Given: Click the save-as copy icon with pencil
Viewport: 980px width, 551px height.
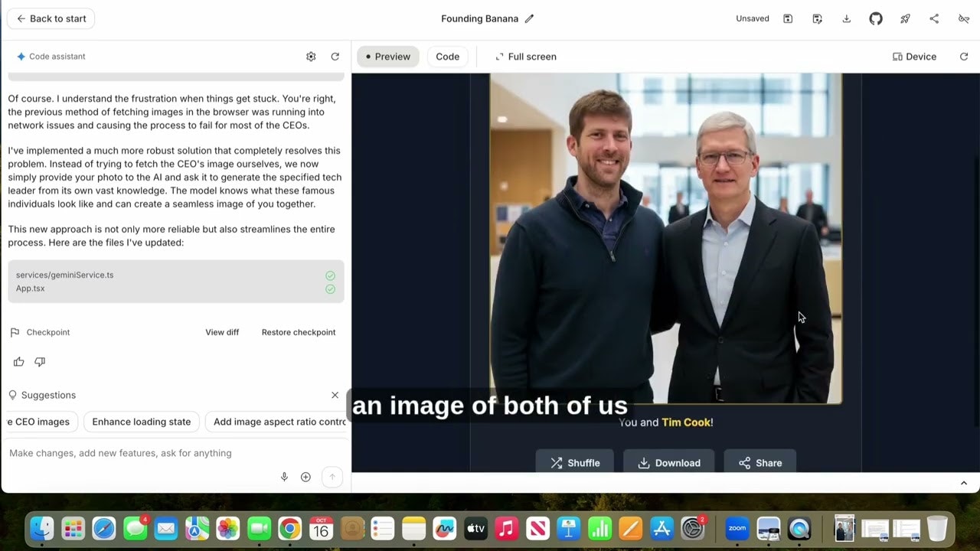Looking at the screenshot, I should 817,18.
